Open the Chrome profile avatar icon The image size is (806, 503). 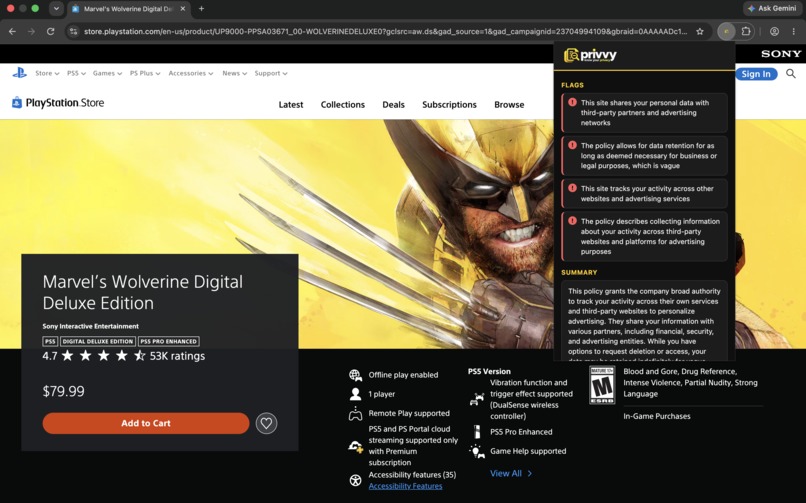click(774, 31)
